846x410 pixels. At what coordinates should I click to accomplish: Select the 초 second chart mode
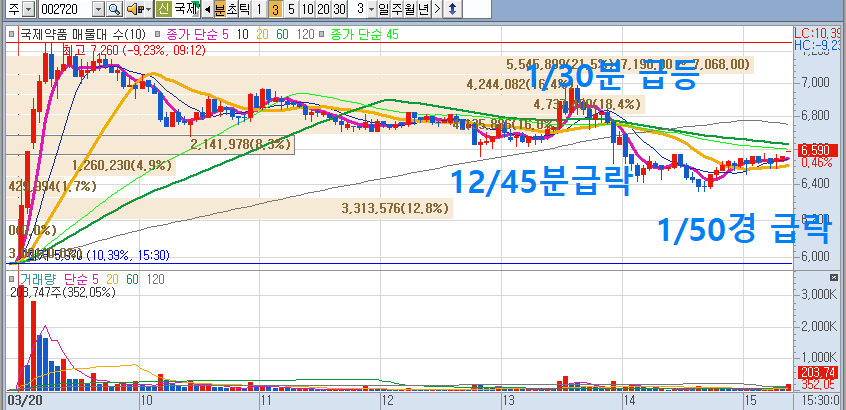232,9
